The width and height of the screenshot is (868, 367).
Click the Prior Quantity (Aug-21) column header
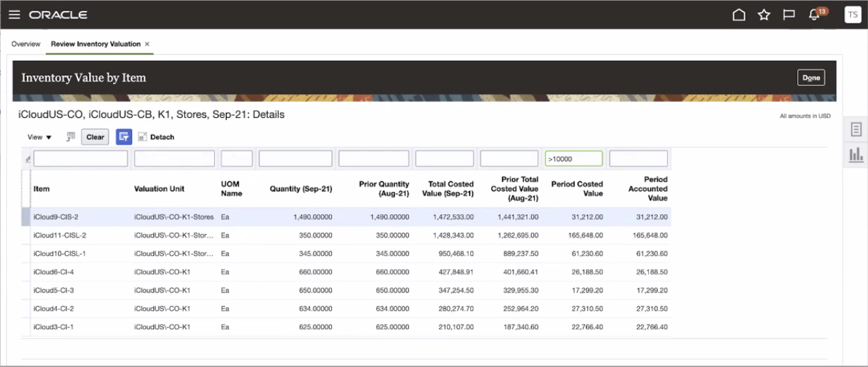click(384, 188)
